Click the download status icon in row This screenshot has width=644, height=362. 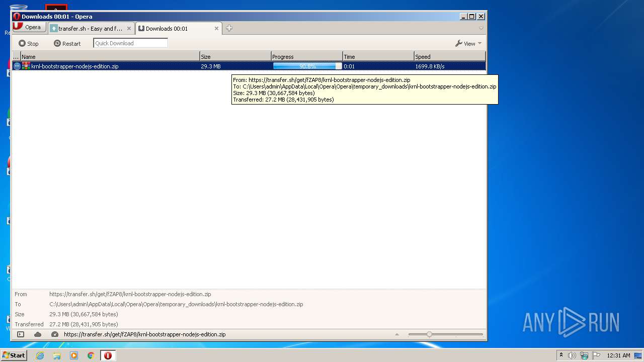pyautogui.click(x=17, y=66)
